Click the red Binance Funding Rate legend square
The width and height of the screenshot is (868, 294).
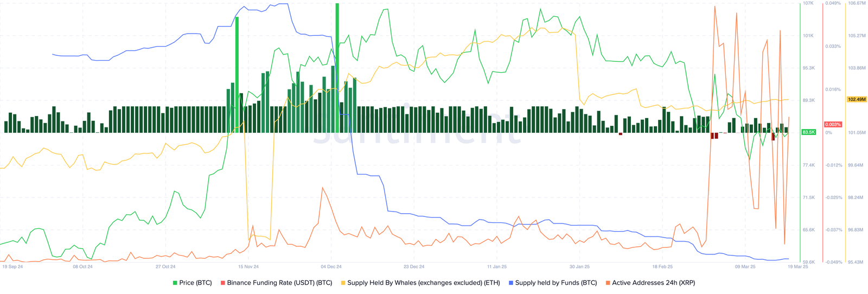point(223,283)
